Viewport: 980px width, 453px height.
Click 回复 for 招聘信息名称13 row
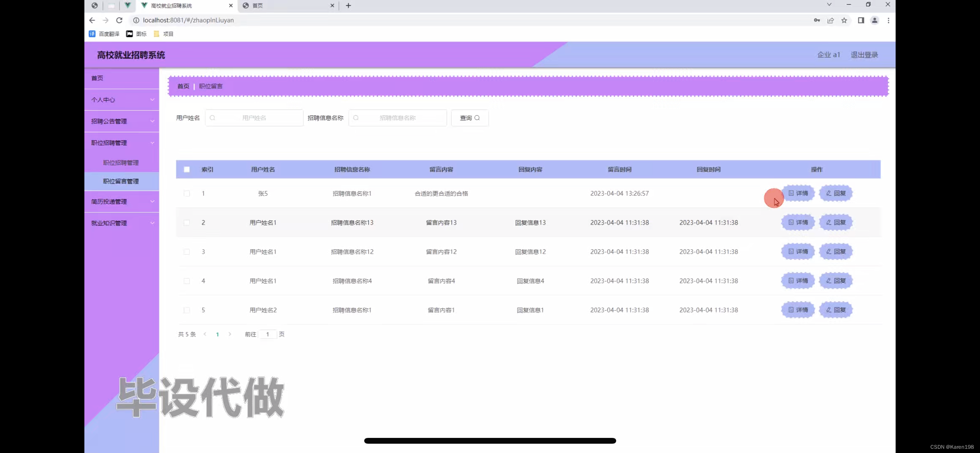836,222
